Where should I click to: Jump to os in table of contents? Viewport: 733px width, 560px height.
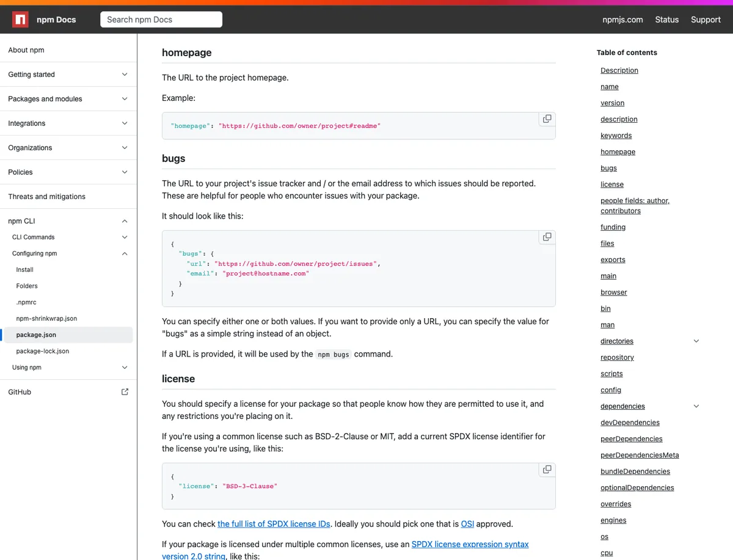604,537
